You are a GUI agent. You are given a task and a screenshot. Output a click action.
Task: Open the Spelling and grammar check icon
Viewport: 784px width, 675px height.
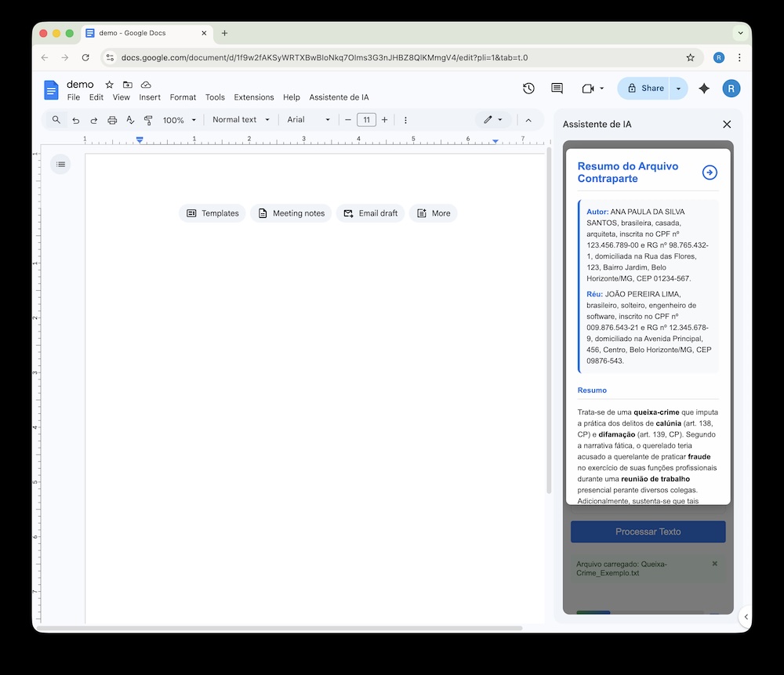(131, 120)
